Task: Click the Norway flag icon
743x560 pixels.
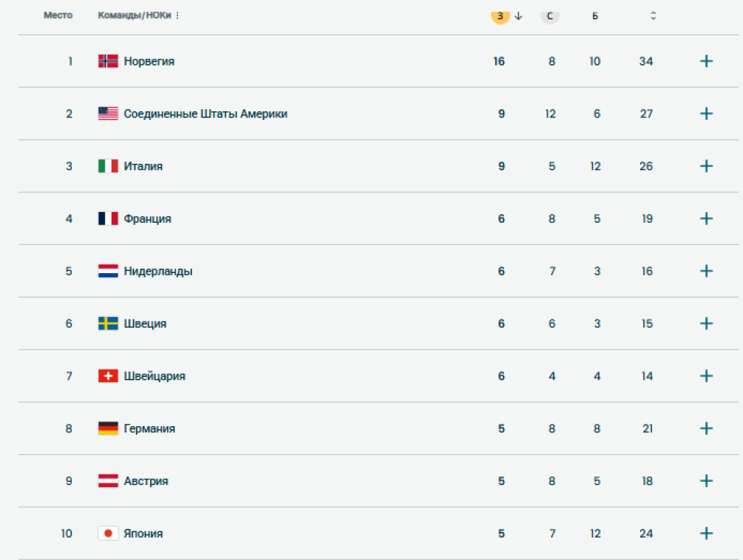Action: [108, 60]
